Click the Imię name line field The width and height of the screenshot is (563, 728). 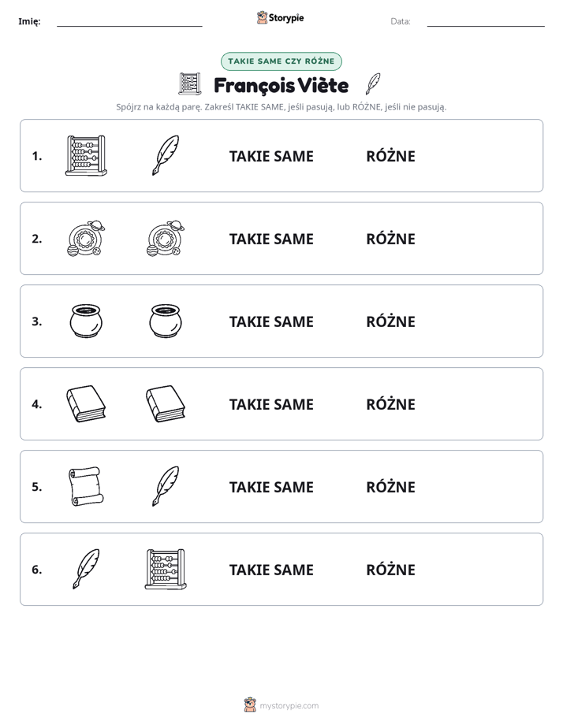coord(129,21)
